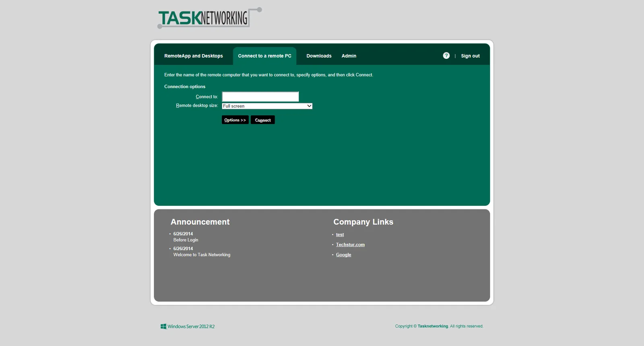Focus the Connect to input field
This screenshot has width=644, height=346.
tap(260, 97)
